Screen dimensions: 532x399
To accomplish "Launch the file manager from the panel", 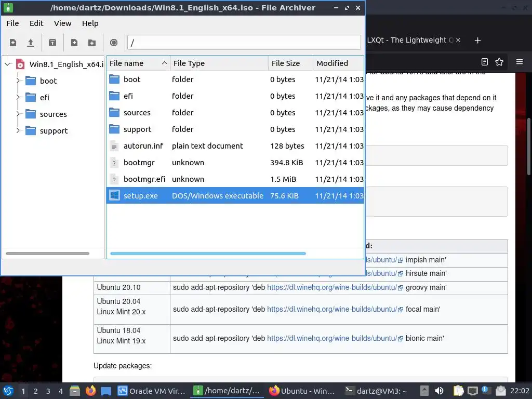I will point(75,391).
